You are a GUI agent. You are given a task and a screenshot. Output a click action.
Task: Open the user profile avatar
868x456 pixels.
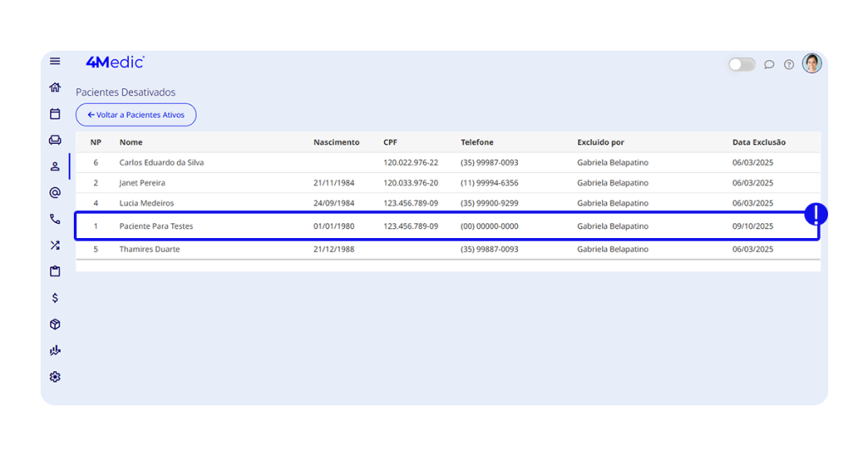coord(812,64)
